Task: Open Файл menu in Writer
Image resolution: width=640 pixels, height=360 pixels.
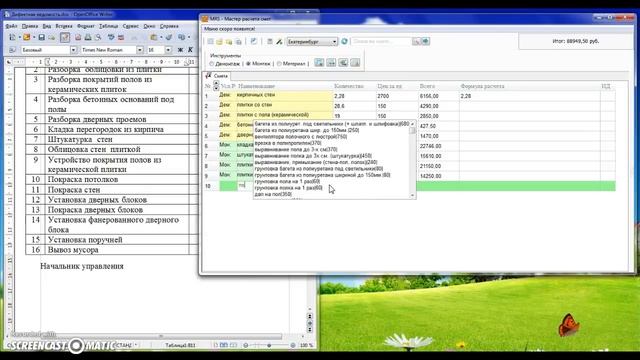Action: click(x=11, y=26)
